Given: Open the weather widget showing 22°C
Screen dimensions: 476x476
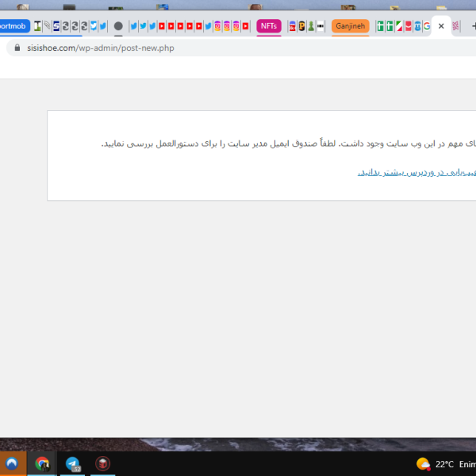Looking at the screenshot, I should [x=435, y=464].
